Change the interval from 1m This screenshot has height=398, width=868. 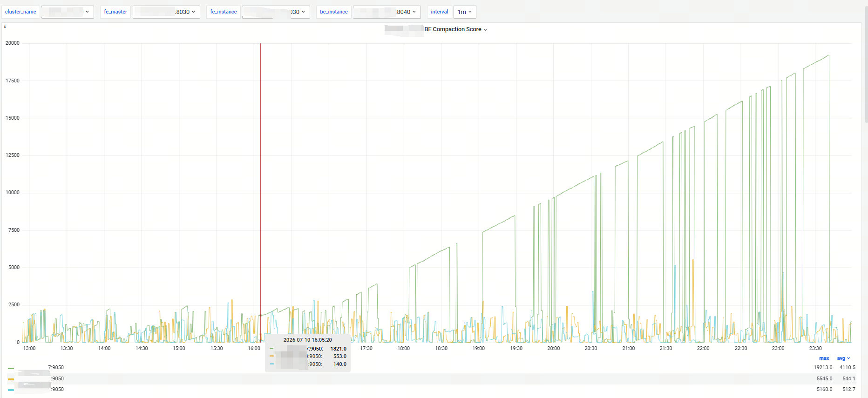(465, 12)
